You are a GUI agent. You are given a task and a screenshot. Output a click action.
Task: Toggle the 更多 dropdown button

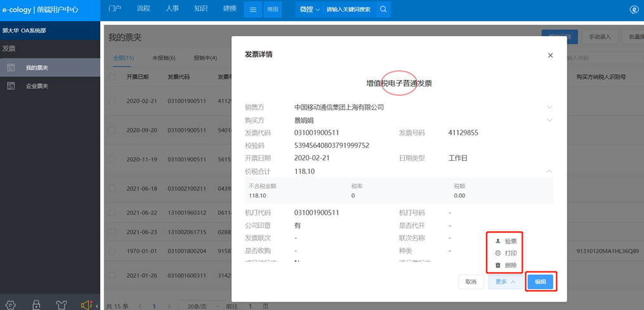pyautogui.click(x=506, y=282)
